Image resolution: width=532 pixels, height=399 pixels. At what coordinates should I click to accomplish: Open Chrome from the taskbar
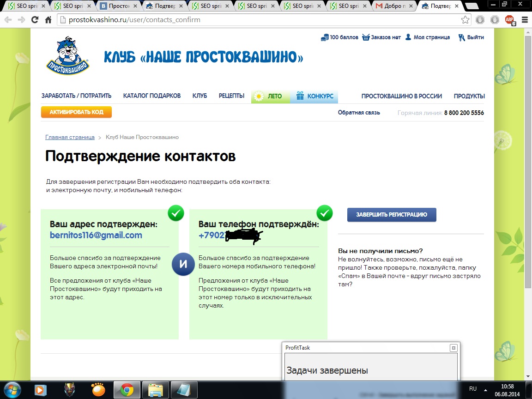click(127, 390)
